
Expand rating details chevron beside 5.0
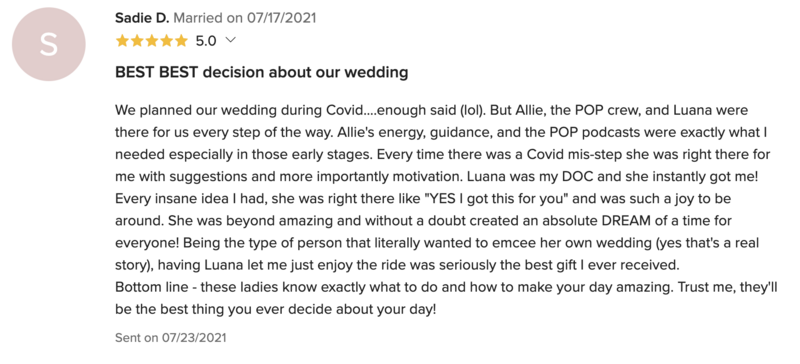tap(230, 40)
